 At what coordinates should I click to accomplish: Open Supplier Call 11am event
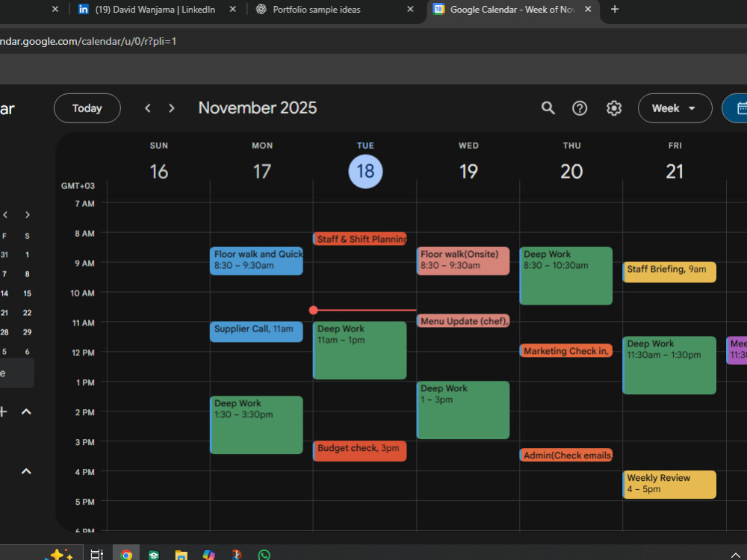click(256, 332)
